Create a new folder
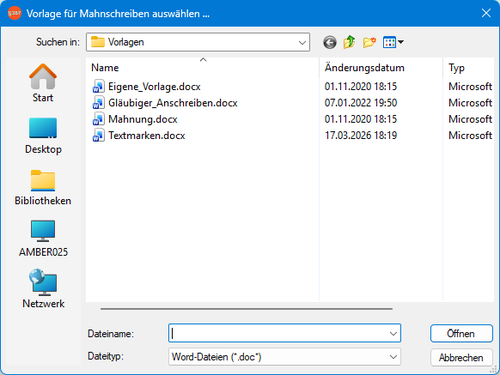This screenshot has width=500, height=375. tap(369, 42)
